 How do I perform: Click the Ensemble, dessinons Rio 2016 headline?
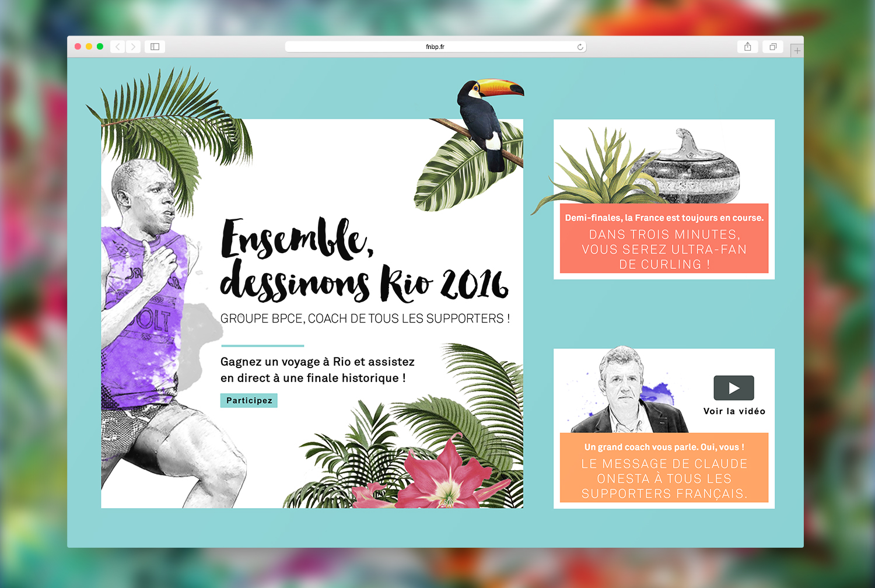(364, 261)
